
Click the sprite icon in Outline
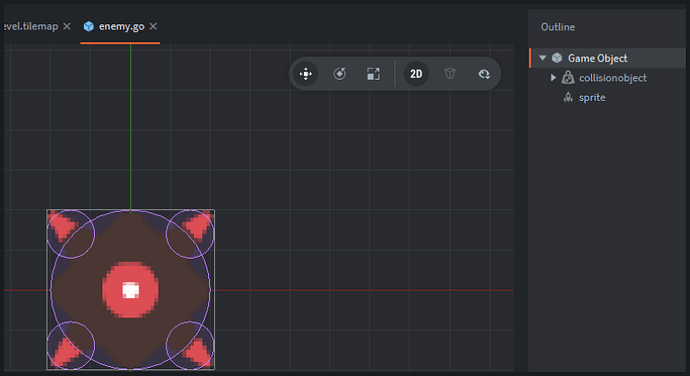568,97
